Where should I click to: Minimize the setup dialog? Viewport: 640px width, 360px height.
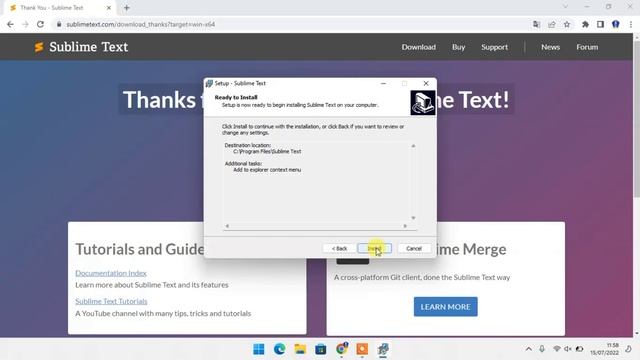[383, 83]
